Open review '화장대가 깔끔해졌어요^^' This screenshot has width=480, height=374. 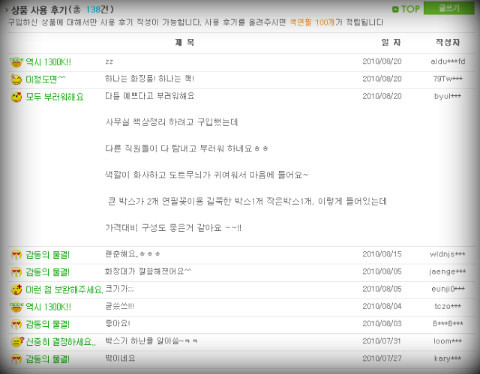point(148,271)
